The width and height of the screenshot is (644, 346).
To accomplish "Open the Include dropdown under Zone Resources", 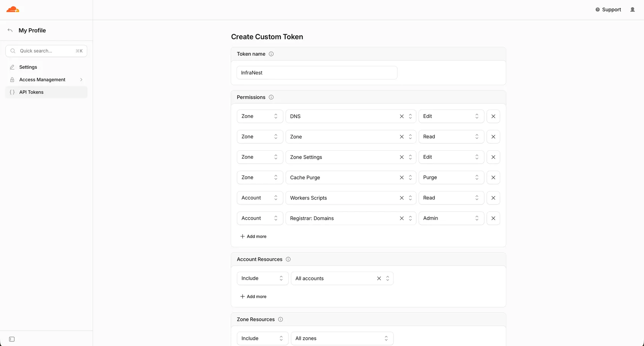I will 262,338.
